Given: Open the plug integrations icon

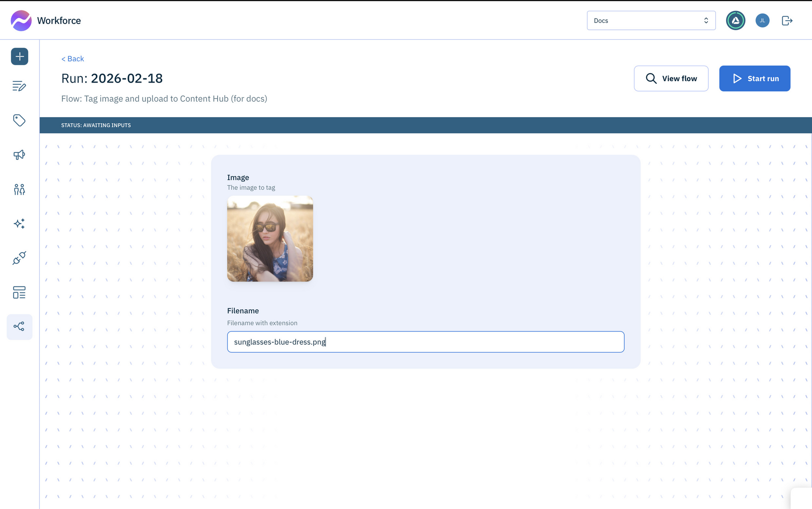Looking at the screenshot, I should tap(19, 258).
